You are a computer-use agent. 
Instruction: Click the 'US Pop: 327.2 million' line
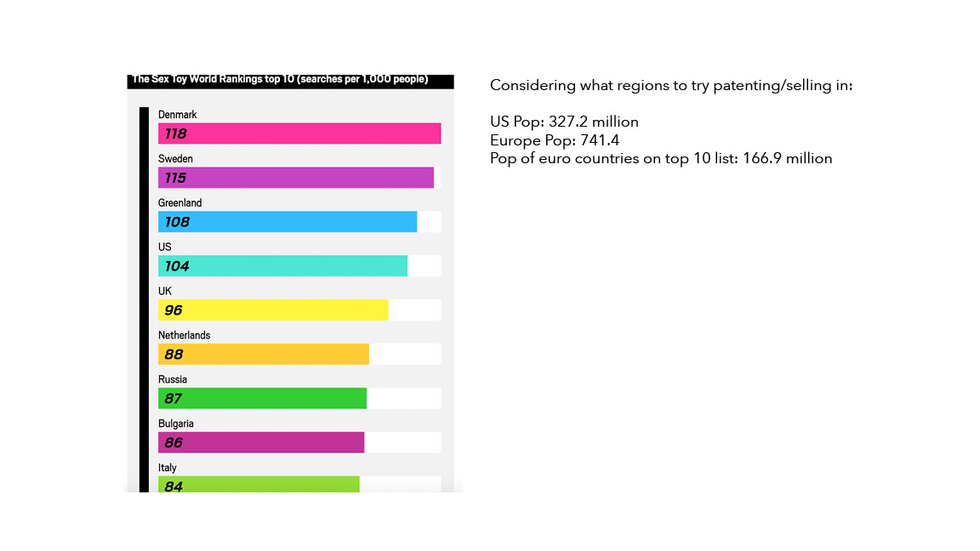(564, 122)
